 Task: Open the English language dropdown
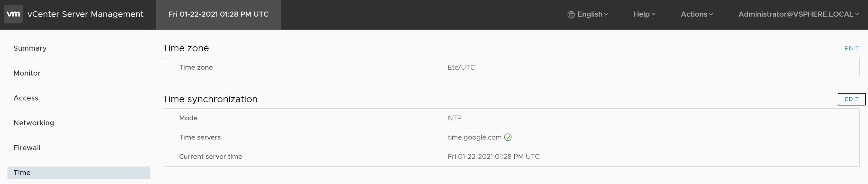[x=588, y=14]
